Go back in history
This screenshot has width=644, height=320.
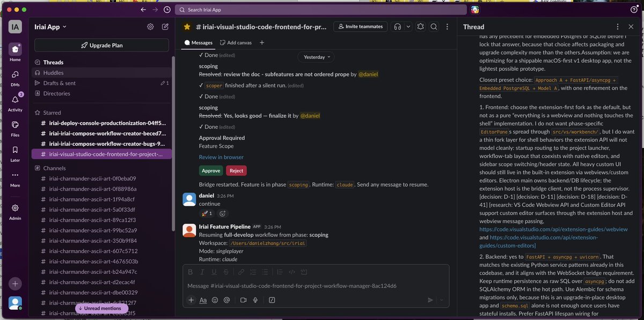tap(143, 10)
